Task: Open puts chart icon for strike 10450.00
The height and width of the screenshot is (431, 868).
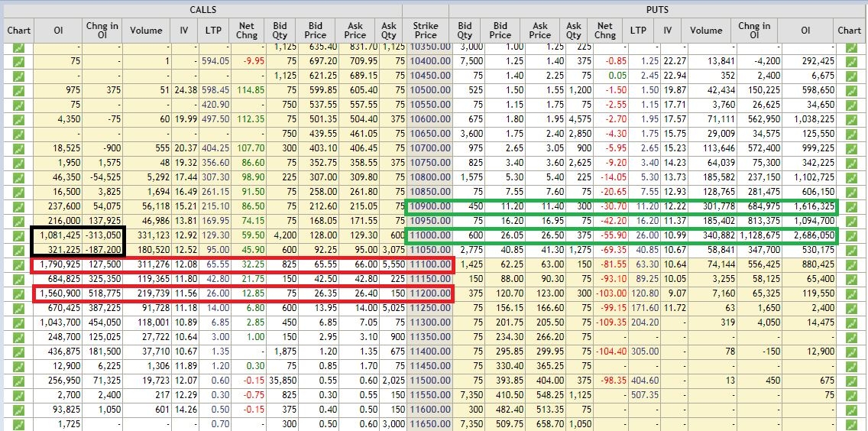Action: coord(851,76)
